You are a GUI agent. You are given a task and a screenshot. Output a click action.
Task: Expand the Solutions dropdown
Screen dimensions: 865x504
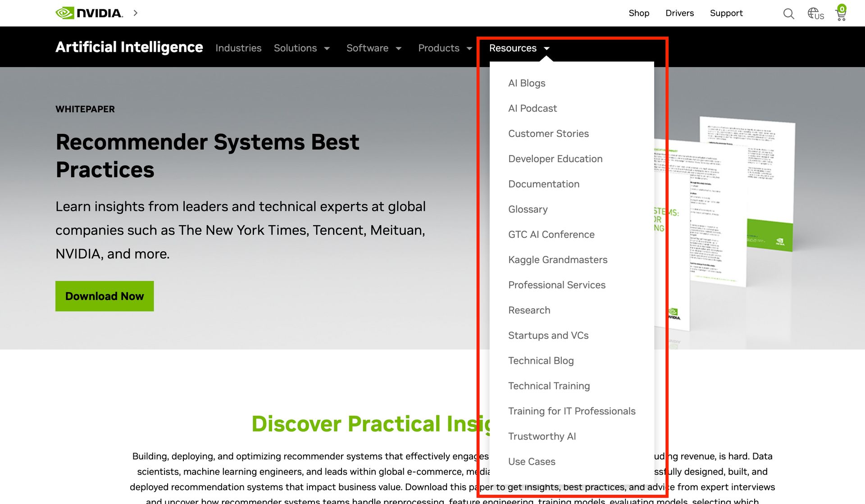pos(301,48)
